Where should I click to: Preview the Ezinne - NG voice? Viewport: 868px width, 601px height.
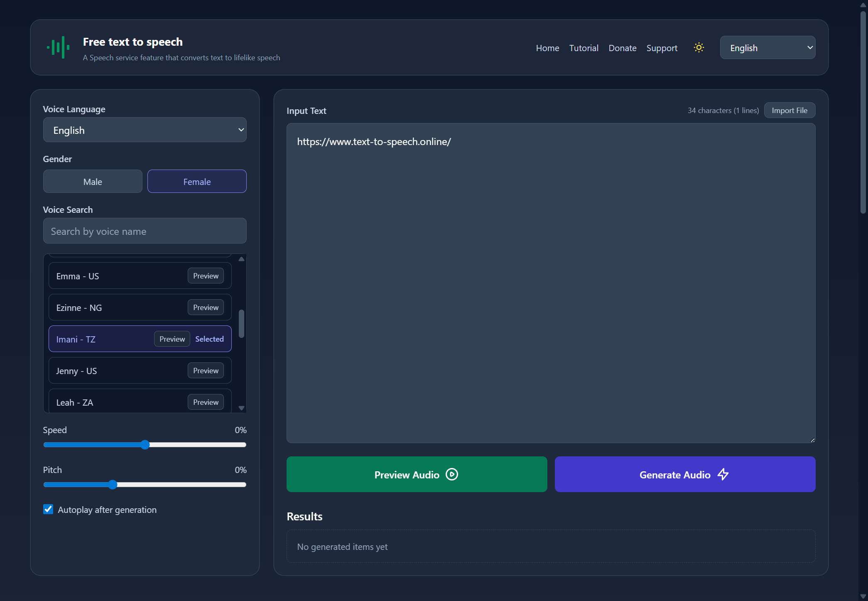206,307
